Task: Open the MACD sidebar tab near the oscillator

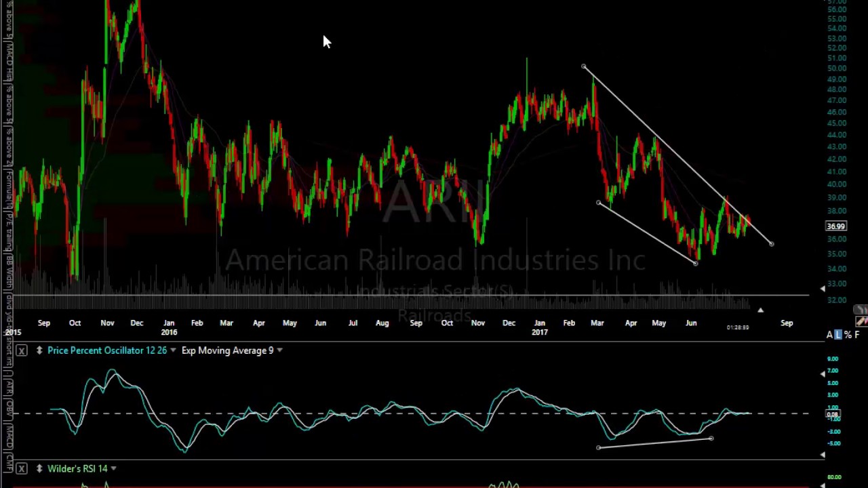Action: 9,437
